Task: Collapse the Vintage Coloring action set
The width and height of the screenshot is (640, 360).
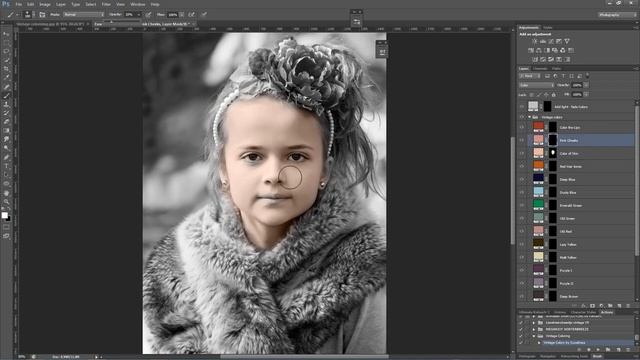Action: tap(534, 336)
